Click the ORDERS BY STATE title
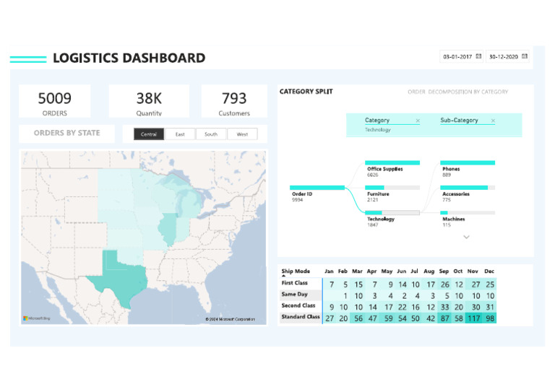 67,133
